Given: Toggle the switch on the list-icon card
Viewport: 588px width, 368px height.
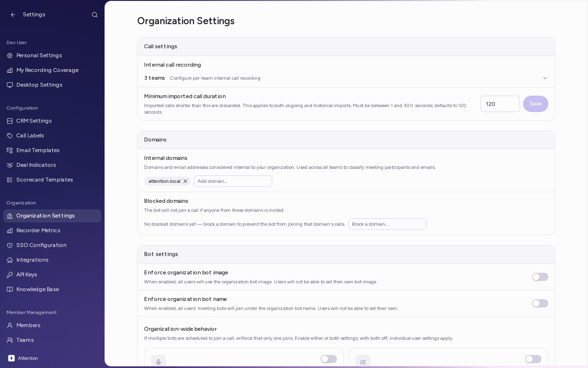Looking at the screenshot, I should [533, 359].
